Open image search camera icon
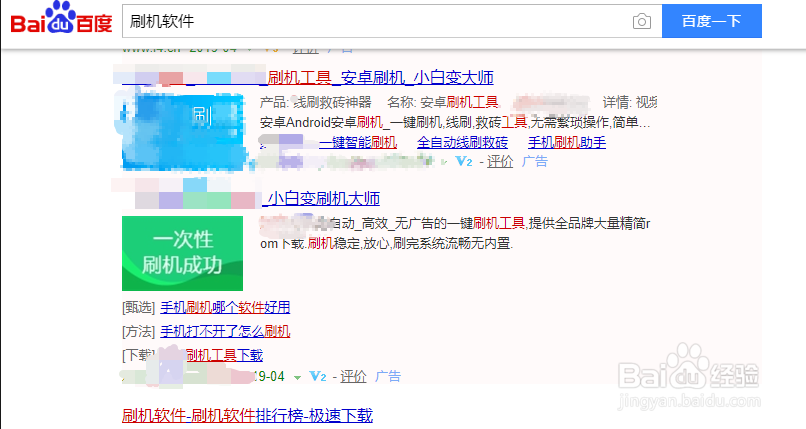The image size is (806, 429). (642, 22)
